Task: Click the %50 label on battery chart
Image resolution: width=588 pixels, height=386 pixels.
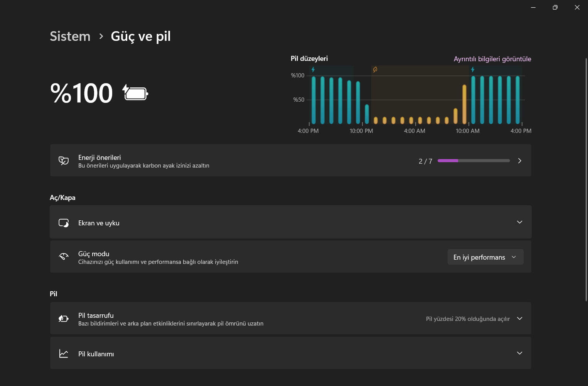Action: [299, 100]
